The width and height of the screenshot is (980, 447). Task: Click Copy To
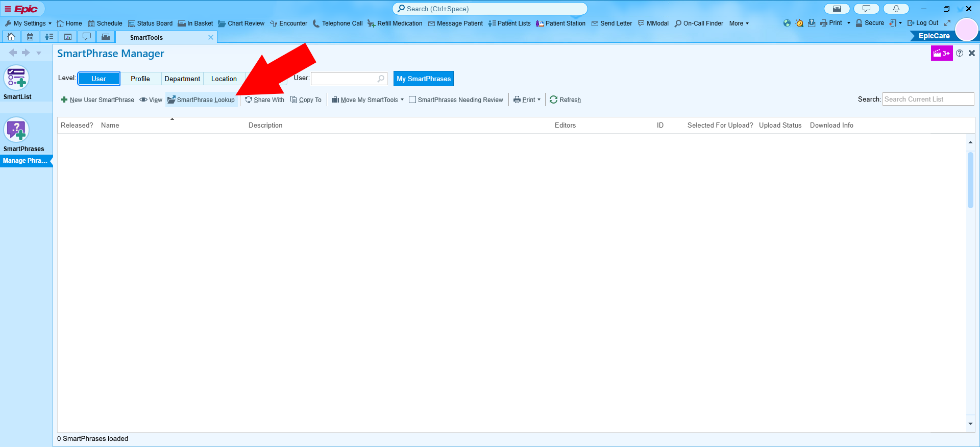pos(306,100)
